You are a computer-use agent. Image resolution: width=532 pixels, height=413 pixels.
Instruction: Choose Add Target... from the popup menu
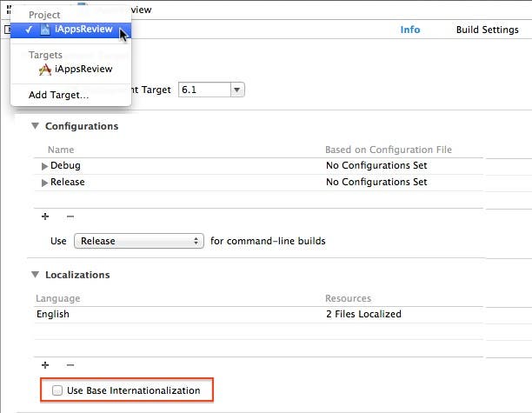58,95
